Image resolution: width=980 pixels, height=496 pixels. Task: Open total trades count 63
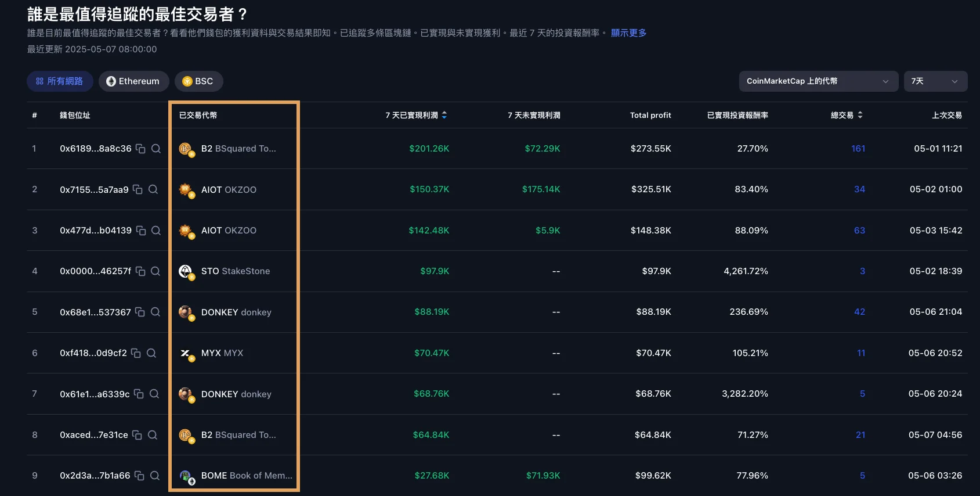(x=859, y=231)
